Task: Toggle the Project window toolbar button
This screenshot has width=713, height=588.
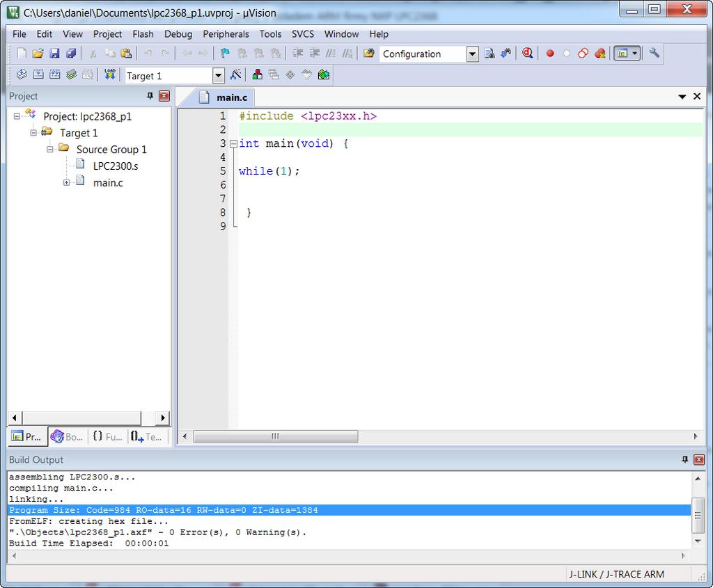Action: (622, 54)
